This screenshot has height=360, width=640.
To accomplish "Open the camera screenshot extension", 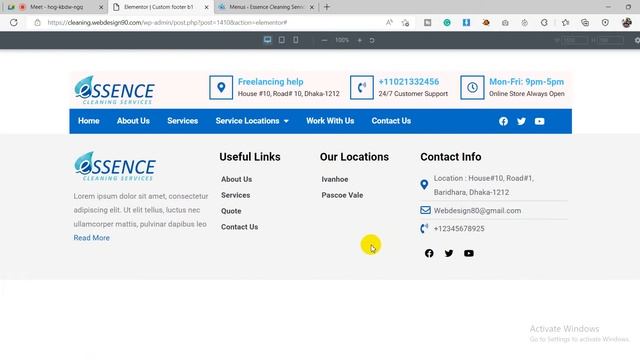I will (x=505, y=23).
